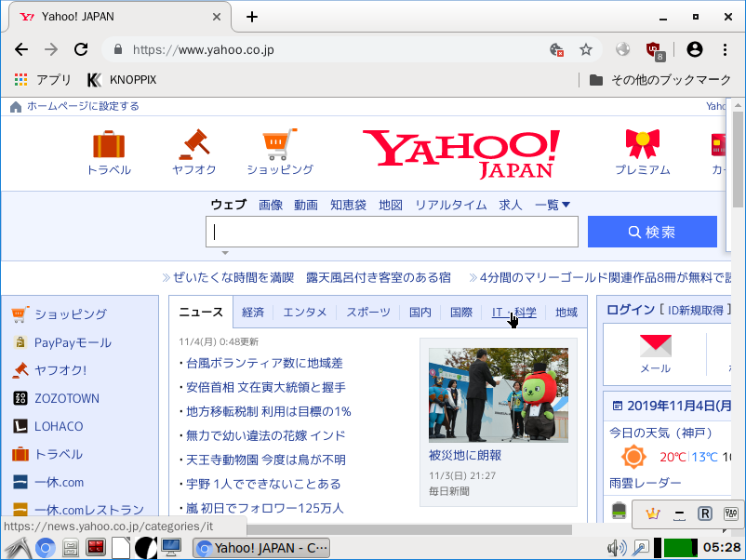Open トラベル in the left sidebar

59,454
